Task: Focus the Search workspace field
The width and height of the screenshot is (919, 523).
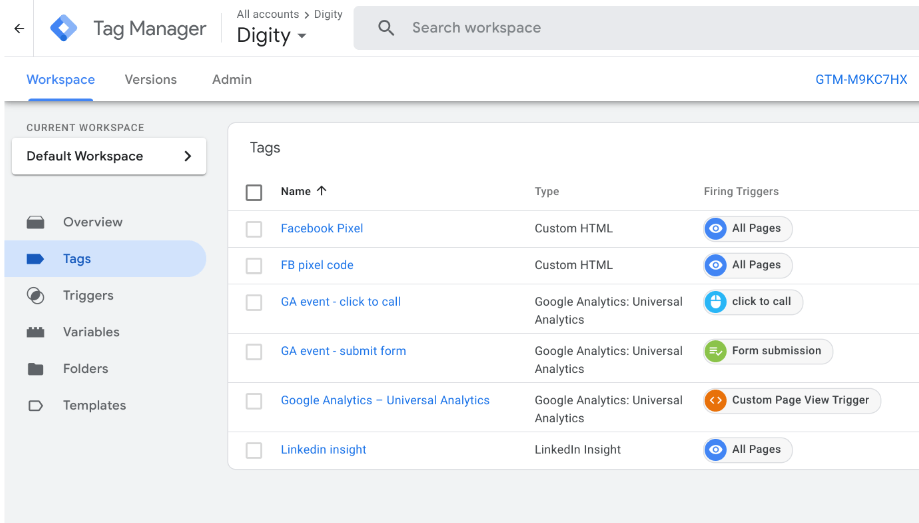Action: 636,28
